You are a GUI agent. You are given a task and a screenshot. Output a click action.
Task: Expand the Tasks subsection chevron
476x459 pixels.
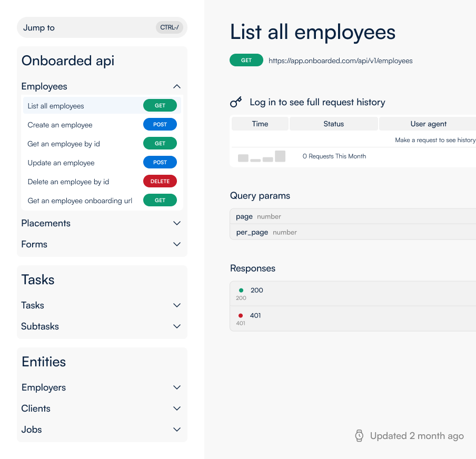point(177,305)
